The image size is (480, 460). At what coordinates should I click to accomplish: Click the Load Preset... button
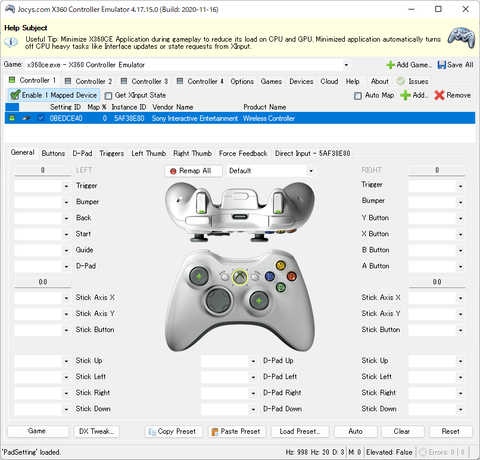(300, 431)
